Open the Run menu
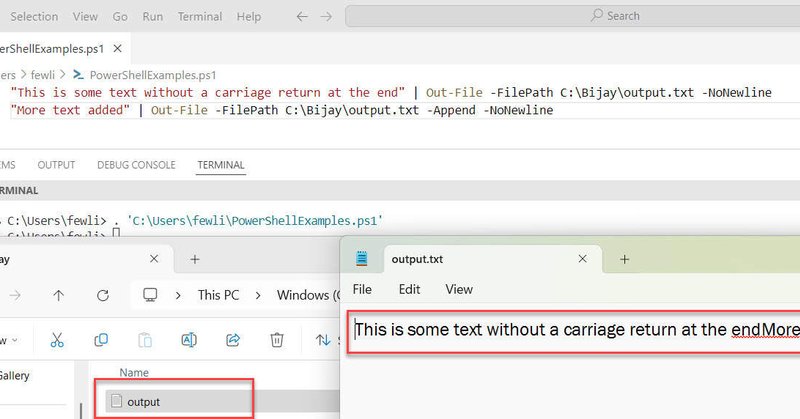This screenshot has width=800, height=419. pyautogui.click(x=153, y=16)
